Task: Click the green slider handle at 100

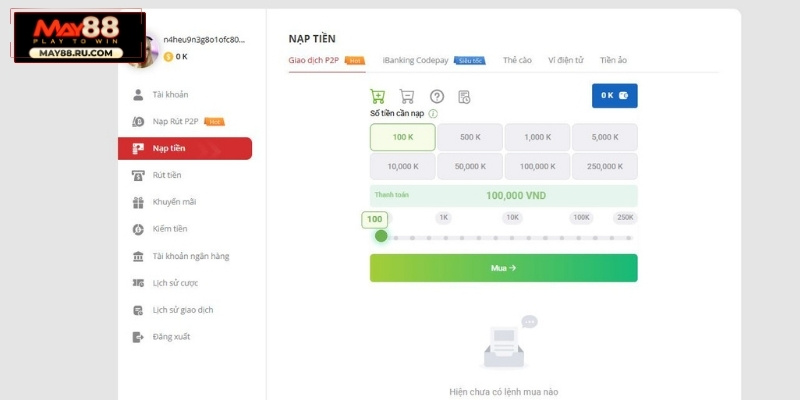Action: pyautogui.click(x=381, y=236)
